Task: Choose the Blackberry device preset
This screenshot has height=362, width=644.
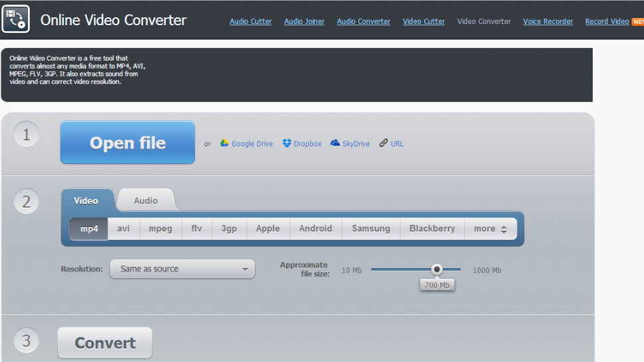Action: click(x=432, y=228)
